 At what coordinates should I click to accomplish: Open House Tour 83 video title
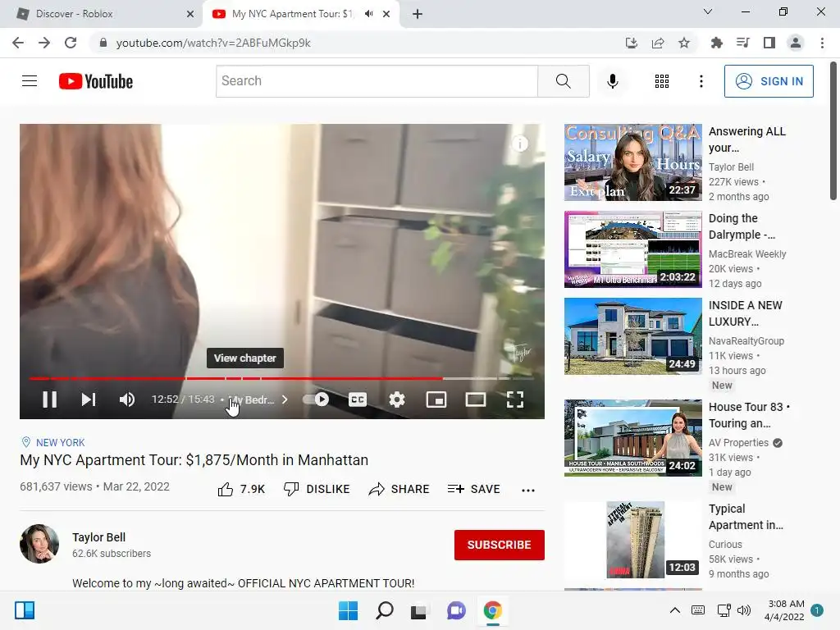click(749, 415)
